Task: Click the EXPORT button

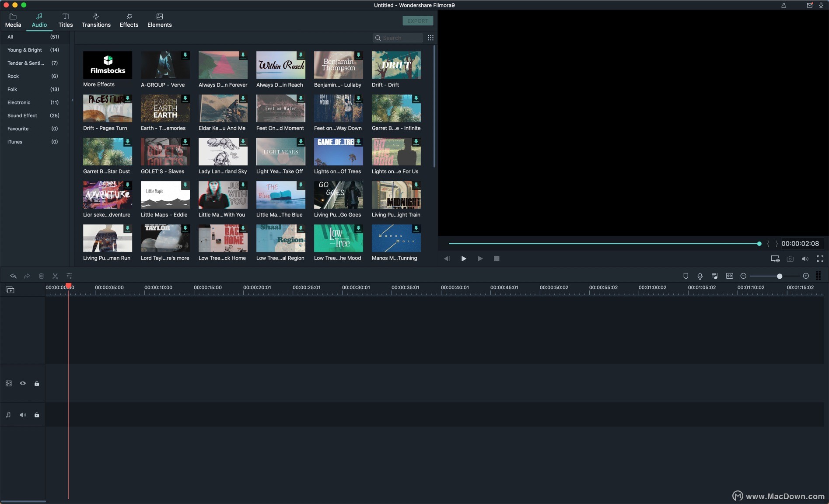Action: (x=417, y=21)
